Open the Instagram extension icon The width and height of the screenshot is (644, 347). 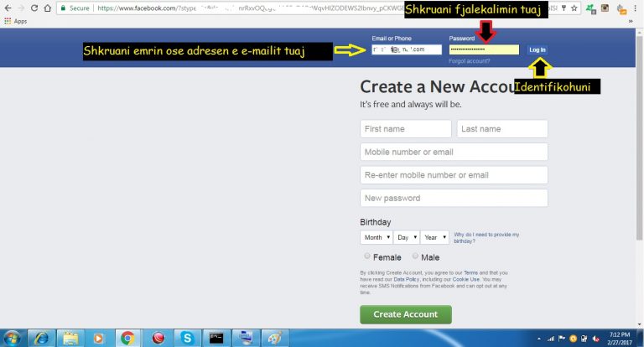(605, 8)
